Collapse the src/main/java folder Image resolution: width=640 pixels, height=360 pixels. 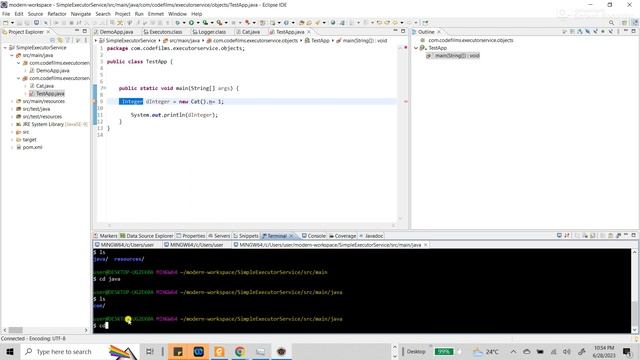pyautogui.click(x=12, y=56)
